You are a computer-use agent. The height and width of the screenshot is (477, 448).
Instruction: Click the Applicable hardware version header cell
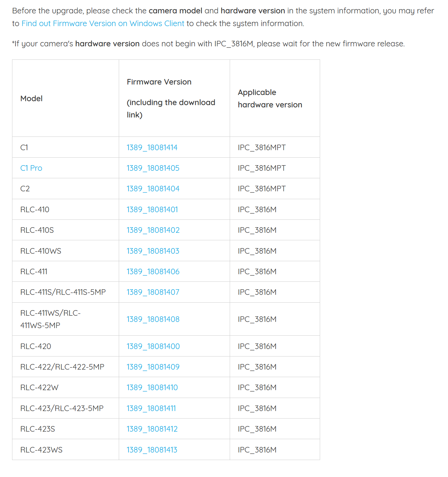click(x=275, y=98)
